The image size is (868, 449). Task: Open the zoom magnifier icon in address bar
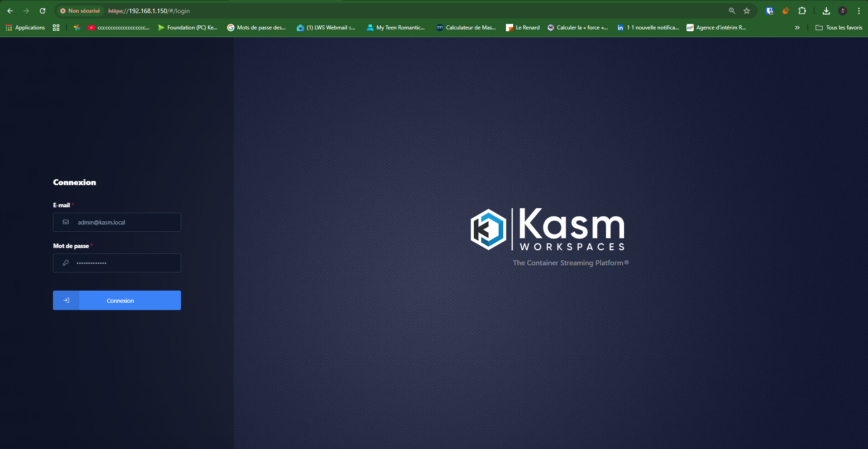(x=732, y=11)
